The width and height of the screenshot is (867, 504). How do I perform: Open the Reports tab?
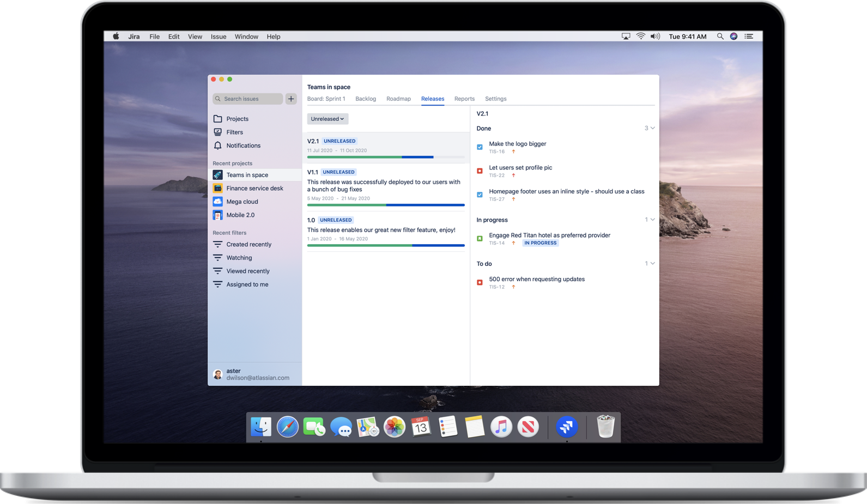[x=464, y=99]
